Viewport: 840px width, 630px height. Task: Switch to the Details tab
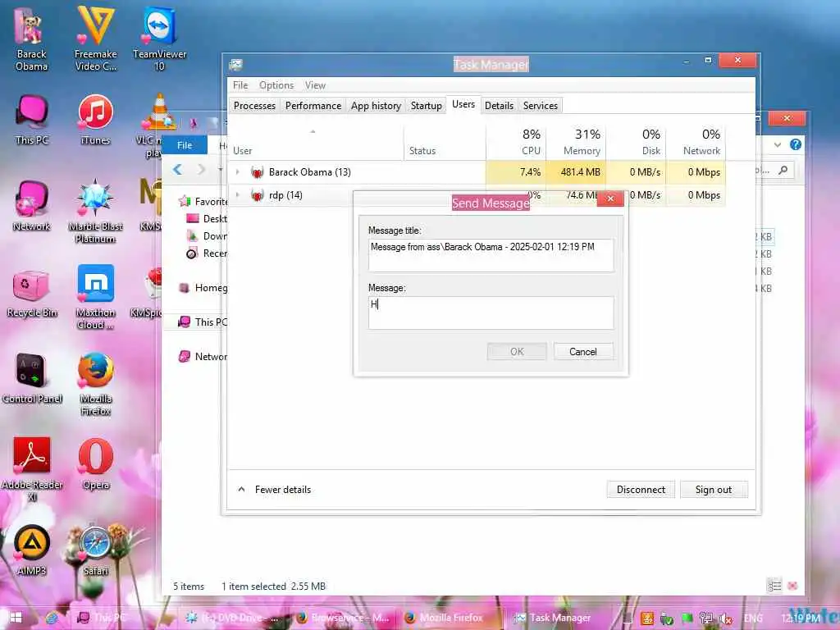[500, 106]
